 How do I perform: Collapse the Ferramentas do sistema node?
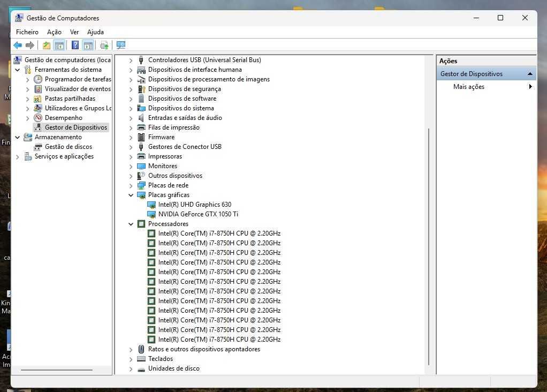click(x=18, y=70)
